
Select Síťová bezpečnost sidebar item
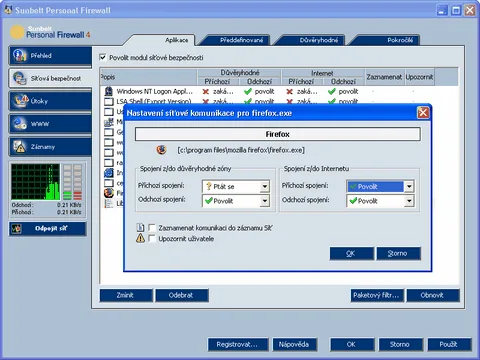pos(50,78)
